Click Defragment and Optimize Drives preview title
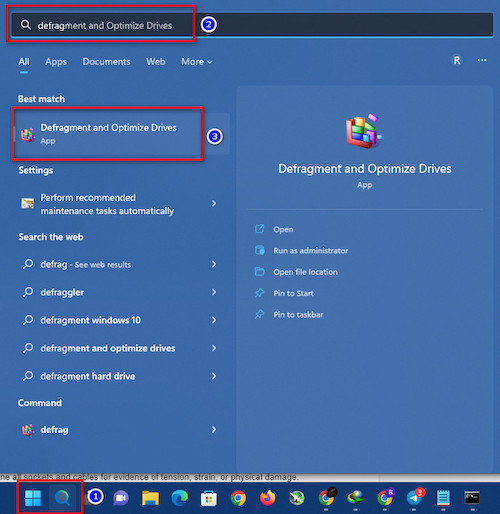 [365, 169]
